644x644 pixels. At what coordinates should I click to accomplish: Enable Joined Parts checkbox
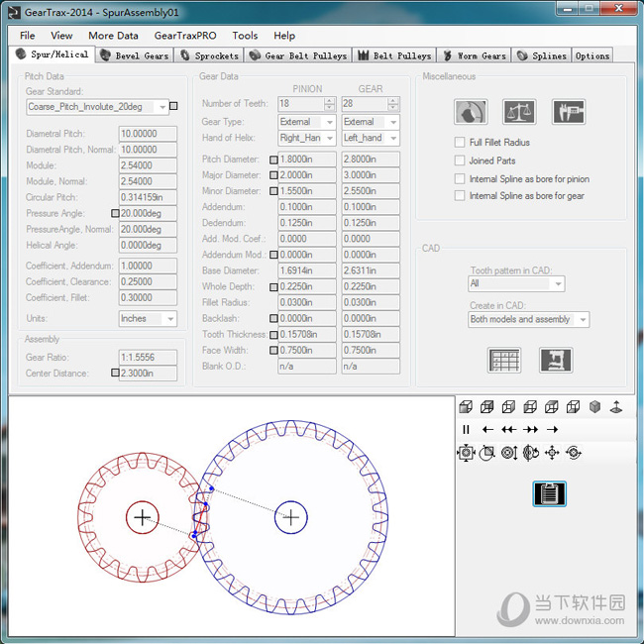point(460,161)
